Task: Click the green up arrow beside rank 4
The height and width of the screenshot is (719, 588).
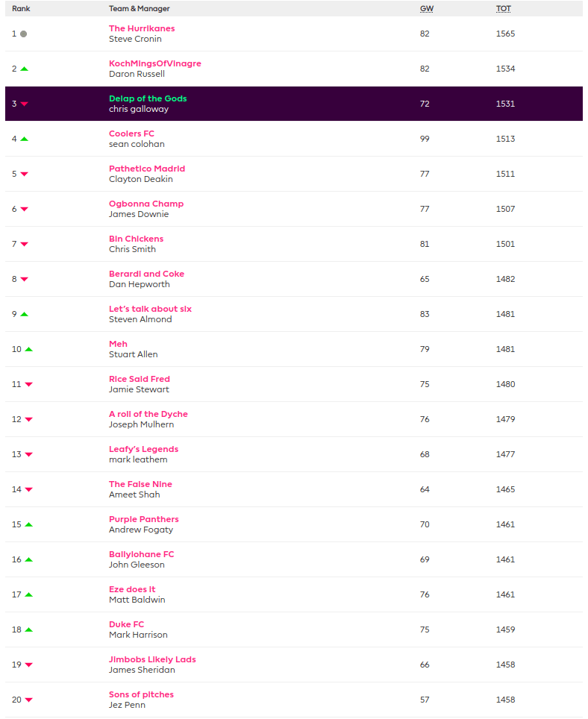Action: click(x=24, y=139)
